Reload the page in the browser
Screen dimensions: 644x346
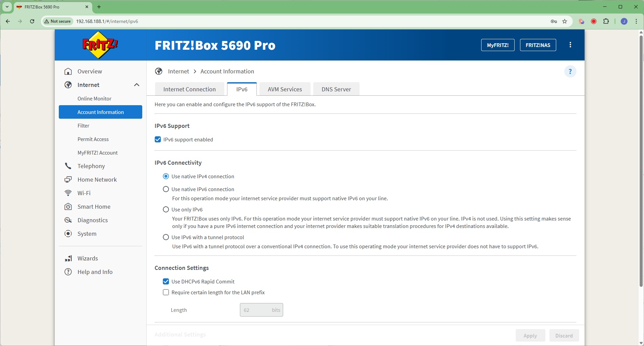(32, 21)
